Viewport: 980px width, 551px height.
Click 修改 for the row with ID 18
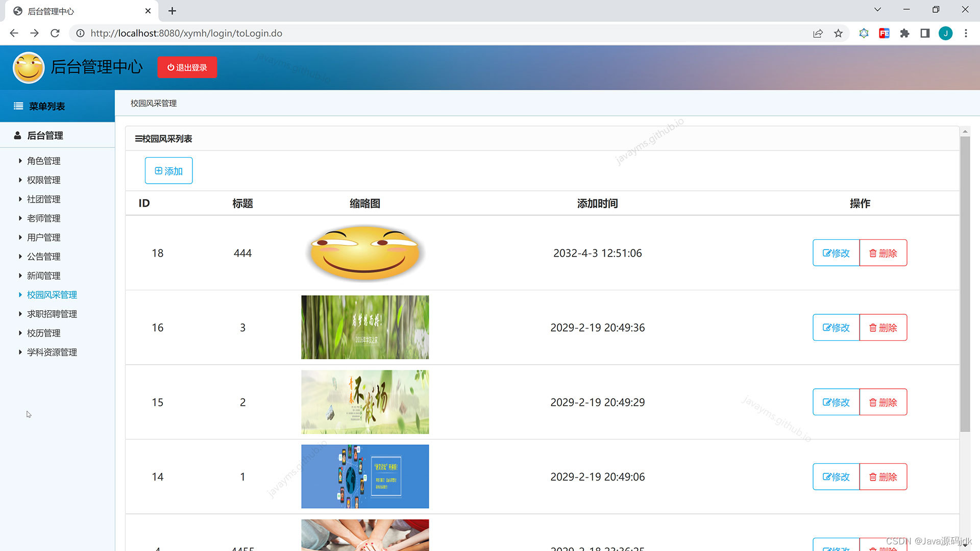(836, 253)
